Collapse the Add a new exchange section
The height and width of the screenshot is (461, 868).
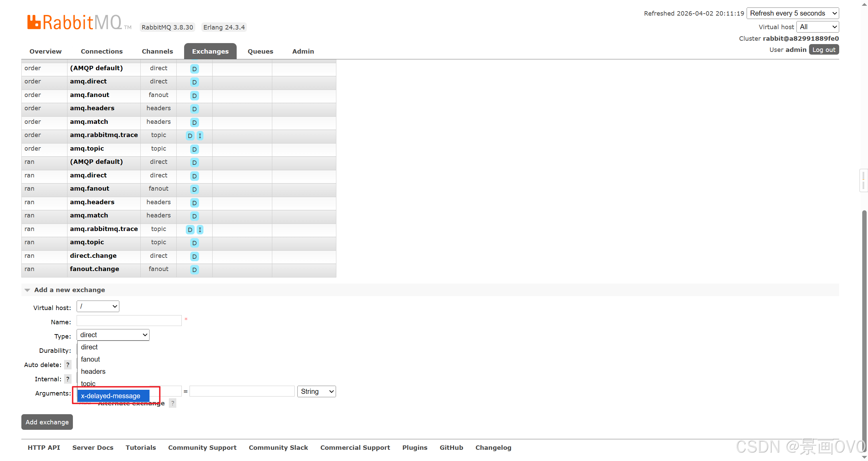(x=27, y=290)
